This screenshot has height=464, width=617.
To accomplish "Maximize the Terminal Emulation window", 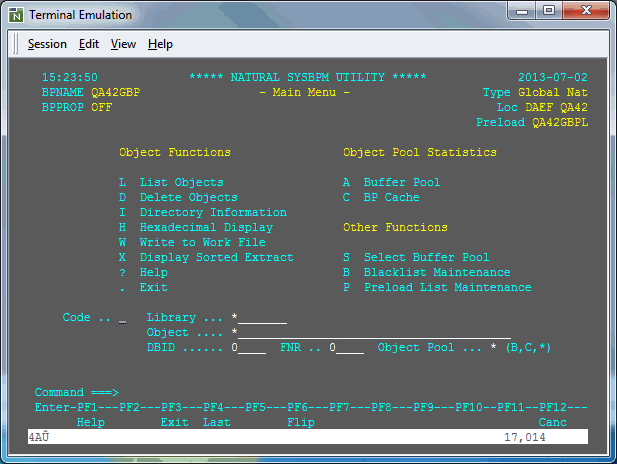I will point(550,12).
